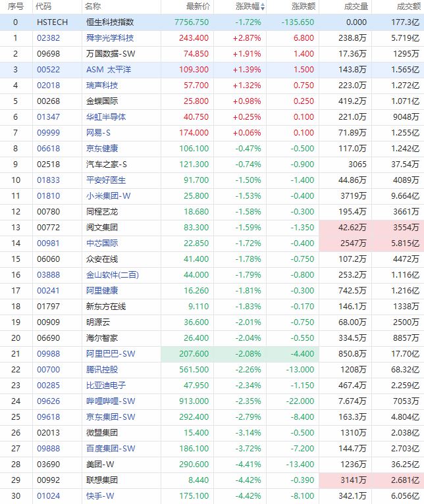Select 众安在线 row name
This screenshot has height=504, width=424.
[102, 259]
